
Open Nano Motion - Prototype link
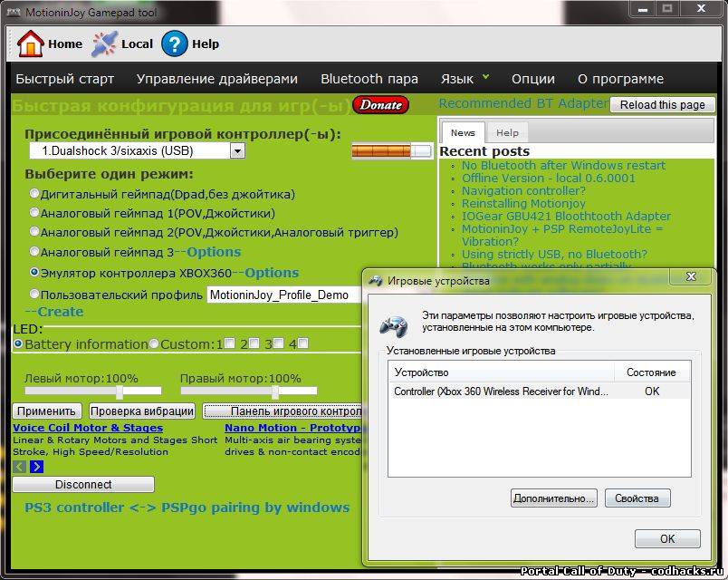[x=293, y=428]
